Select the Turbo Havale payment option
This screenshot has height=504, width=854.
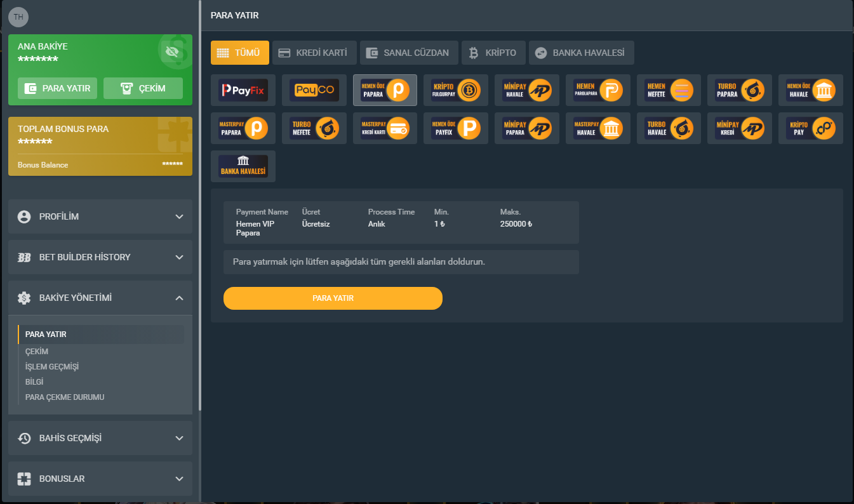point(669,128)
